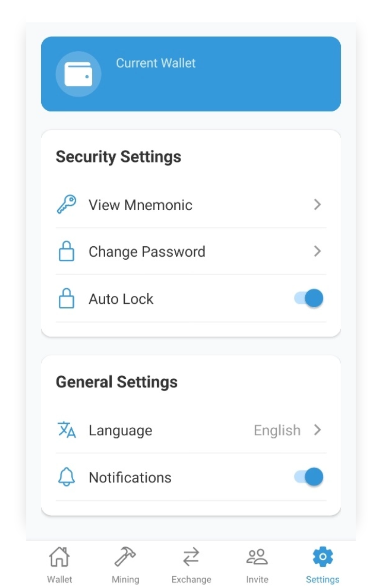Image resolution: width=382 pixels, height=588 pixels.
Task: Click the bell icon beside Notifications
Action: (x=67, y=477)
